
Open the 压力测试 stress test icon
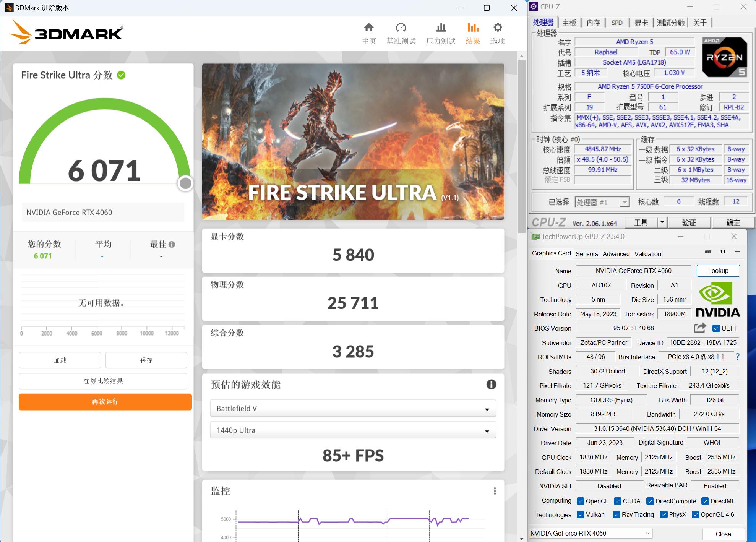pos(441,28)
